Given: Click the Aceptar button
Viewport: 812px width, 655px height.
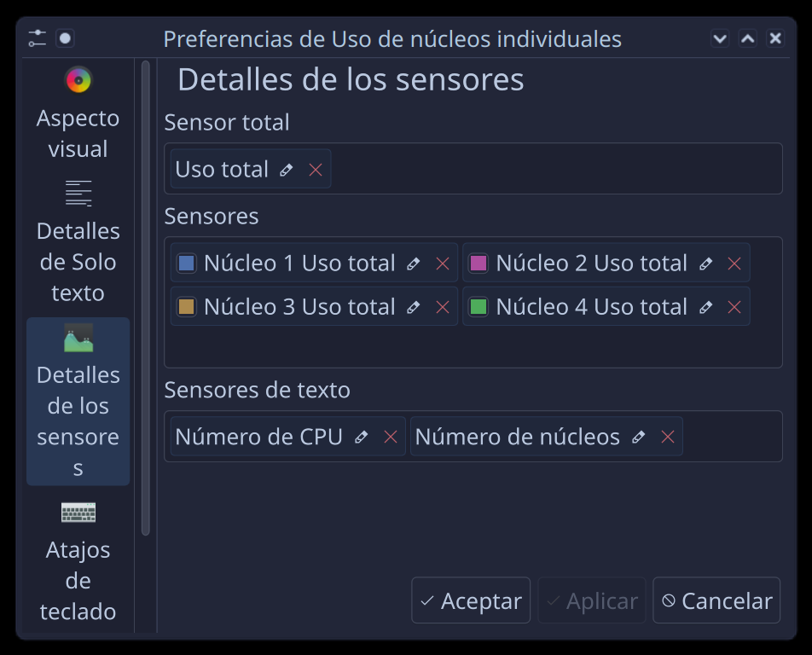Looking at the screenshot, I should [471, 600].
